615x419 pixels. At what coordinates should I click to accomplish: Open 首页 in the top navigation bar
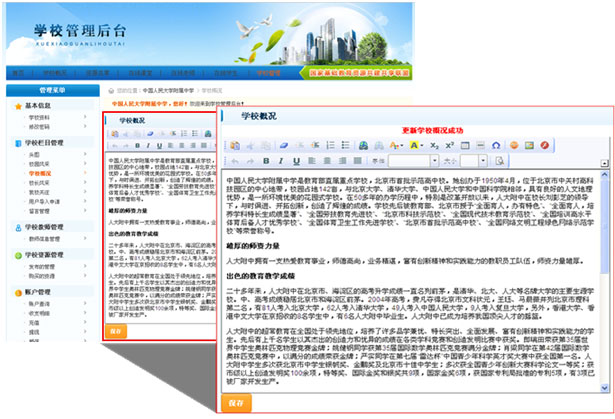point(18,73)
